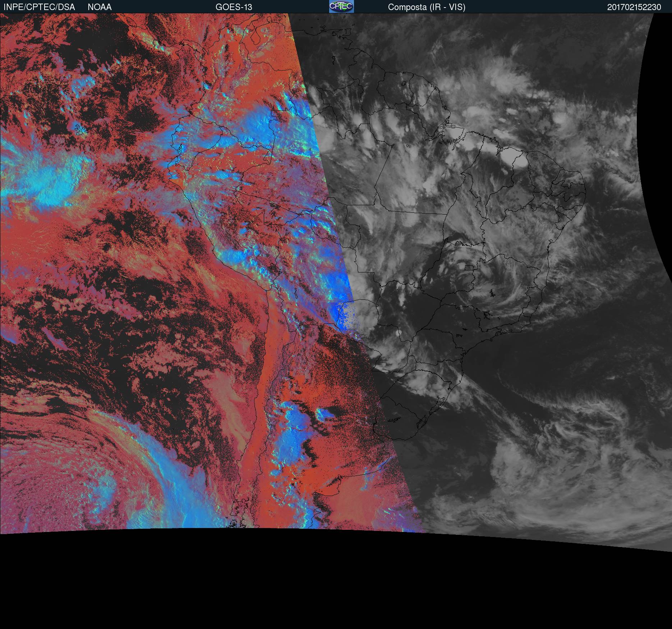Select the NOAA label in header
The height and width of the screenshot is (629, 672).
[x=100, y=7]
